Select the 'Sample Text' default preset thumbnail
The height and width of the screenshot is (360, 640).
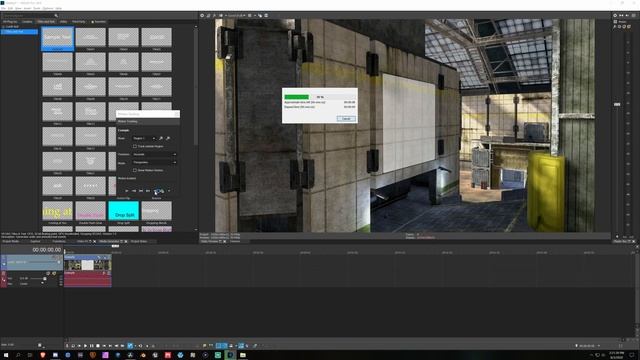coord(58,38)
